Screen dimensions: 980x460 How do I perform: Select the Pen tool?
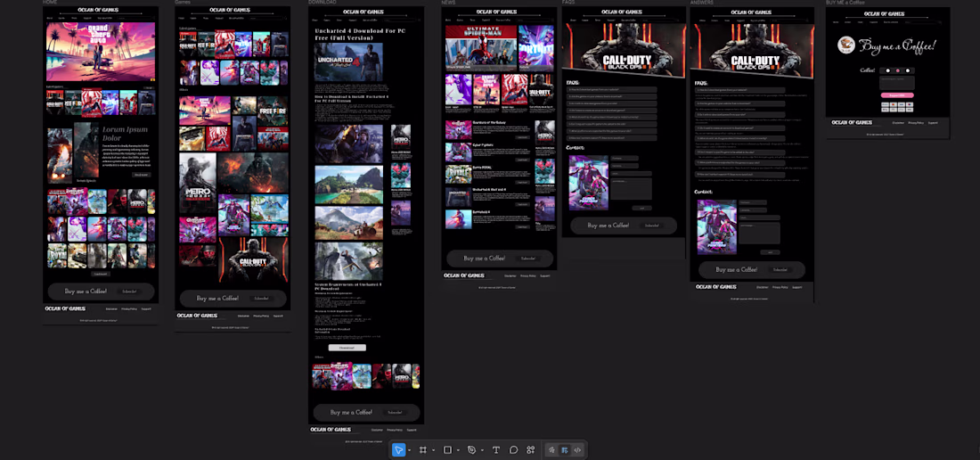pos(472,450)
